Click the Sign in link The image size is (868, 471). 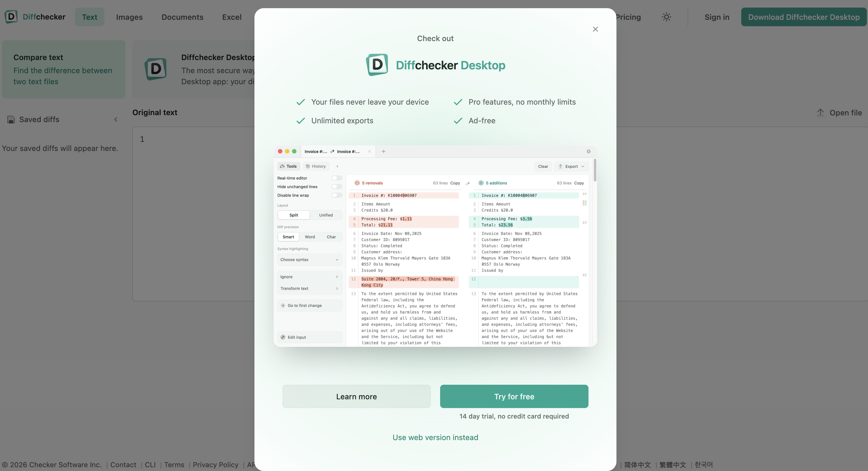(x=717, y=17)
